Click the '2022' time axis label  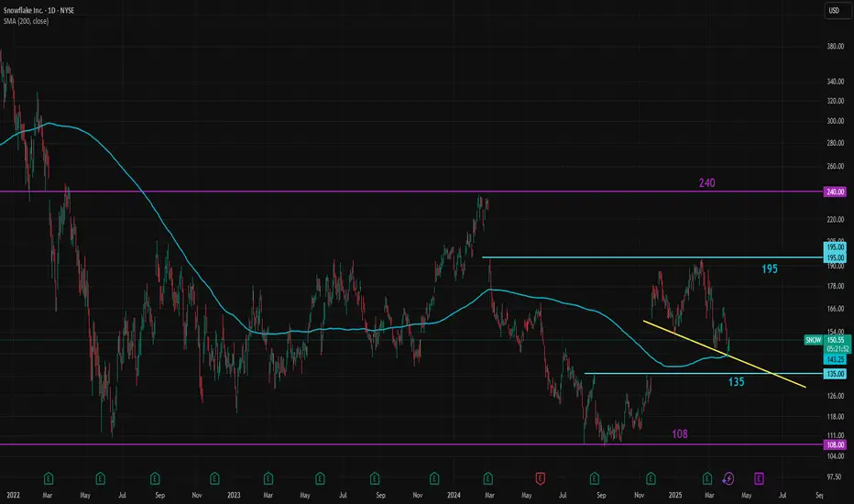[13, 495]
